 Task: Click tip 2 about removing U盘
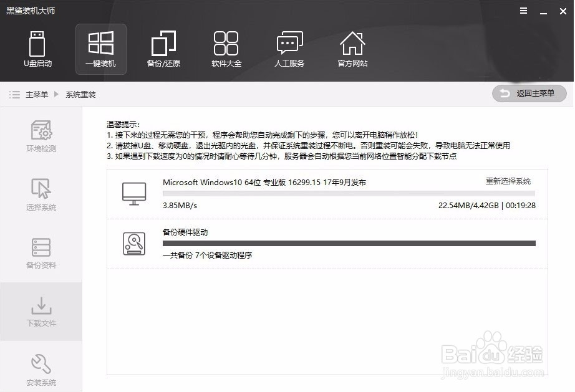pyautogui.click(x=308, y=145)
